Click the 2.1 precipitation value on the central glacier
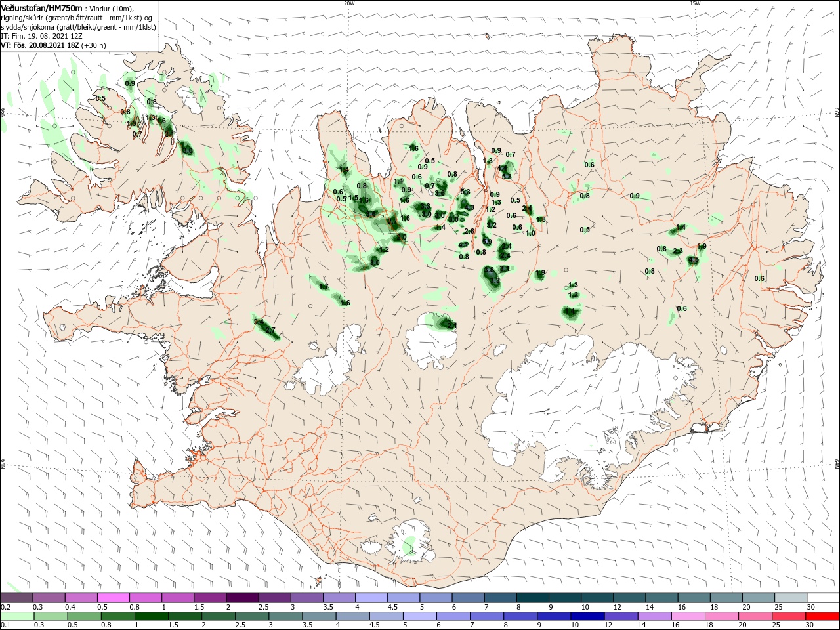This screenshot has width=840, height=630. 451,325
